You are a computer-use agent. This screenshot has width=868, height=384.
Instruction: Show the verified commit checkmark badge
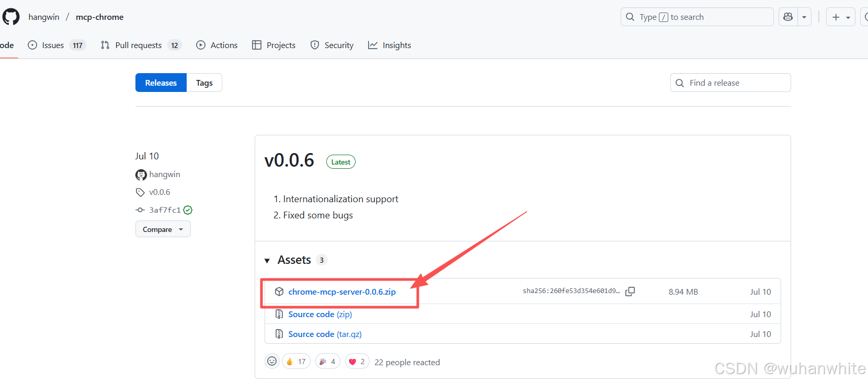[188, 210]
